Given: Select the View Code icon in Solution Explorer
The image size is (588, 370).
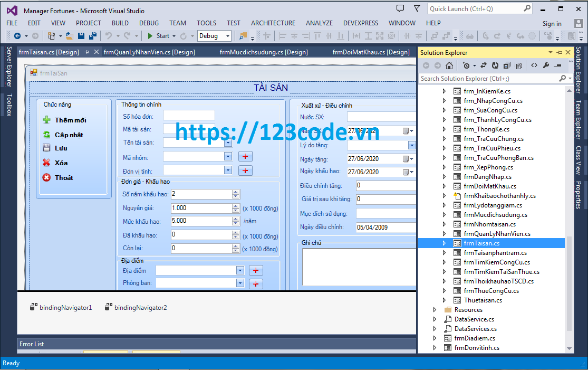Looking at the screenshot, I should tap(534, 65).
